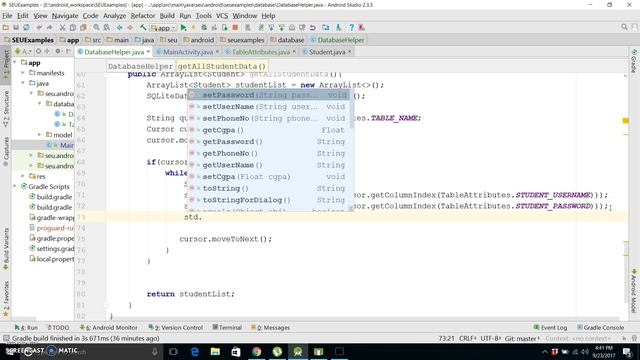Image resolution: width=640 pixels, height=360 pixels.
Task: Switch to the Student.java tab
Action: [327, 52]
